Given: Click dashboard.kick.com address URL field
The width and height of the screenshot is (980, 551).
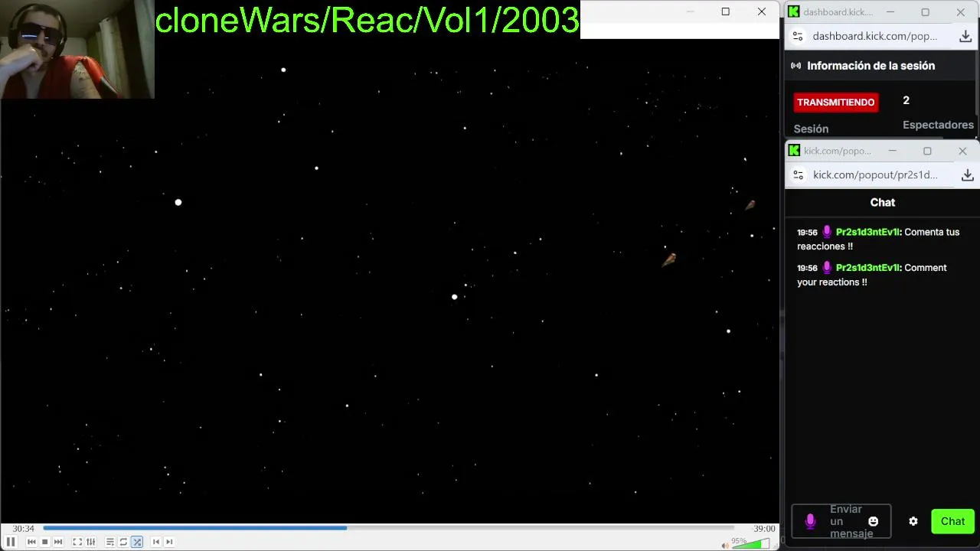Looking at the screenshot, I should [874, 36].
